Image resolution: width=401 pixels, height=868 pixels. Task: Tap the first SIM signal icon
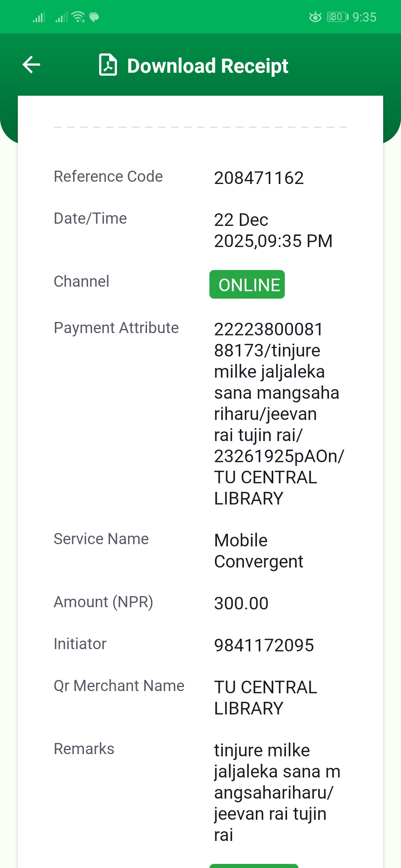coord(39,17)
